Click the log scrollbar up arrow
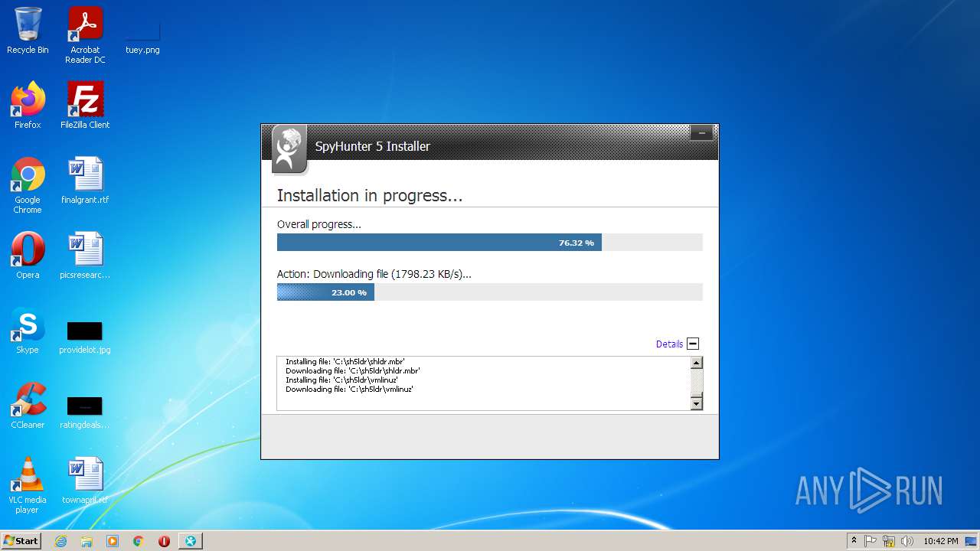 click(x=697, y=364)
